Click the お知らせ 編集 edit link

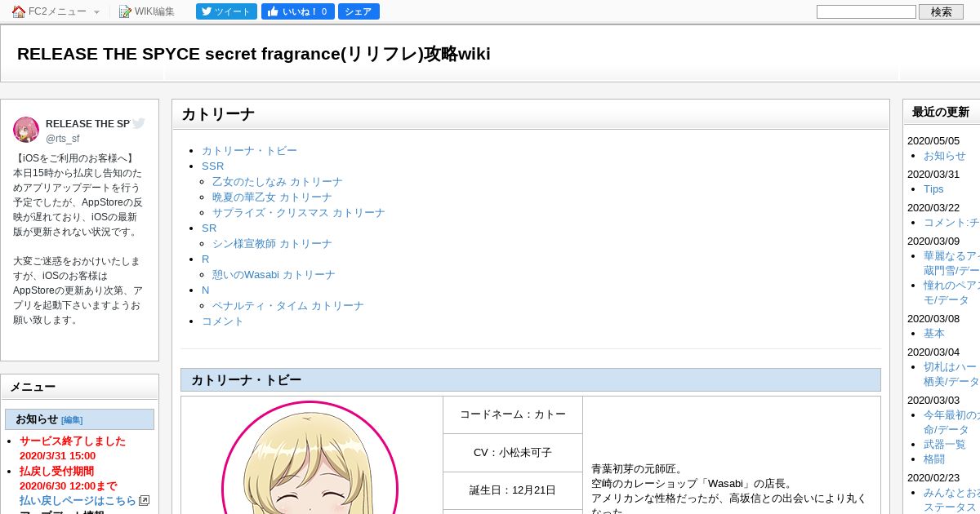[72, 420]
